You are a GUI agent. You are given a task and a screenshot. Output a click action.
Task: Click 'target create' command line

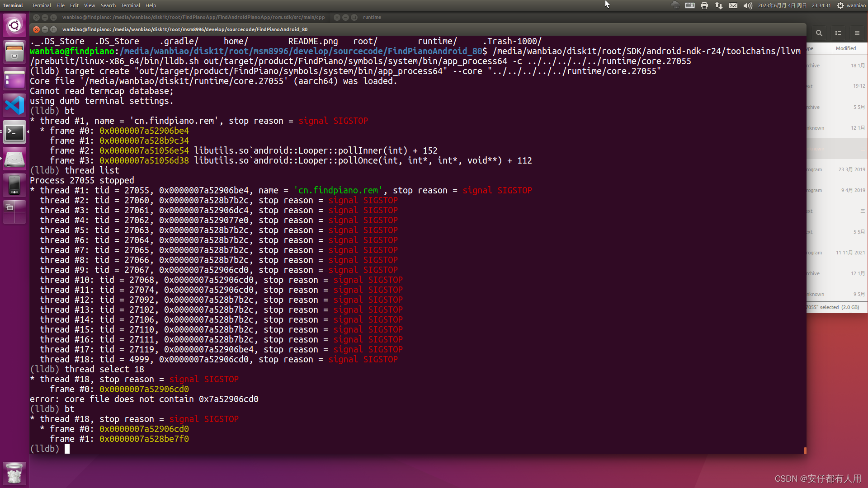coord(345,71)
